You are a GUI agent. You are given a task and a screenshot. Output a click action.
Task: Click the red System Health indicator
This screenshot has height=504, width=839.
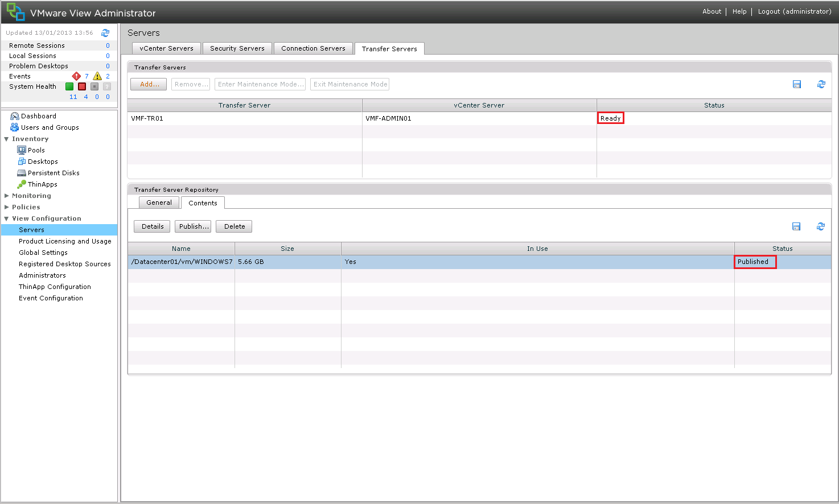pyautogui.click(x=82, y=86)
